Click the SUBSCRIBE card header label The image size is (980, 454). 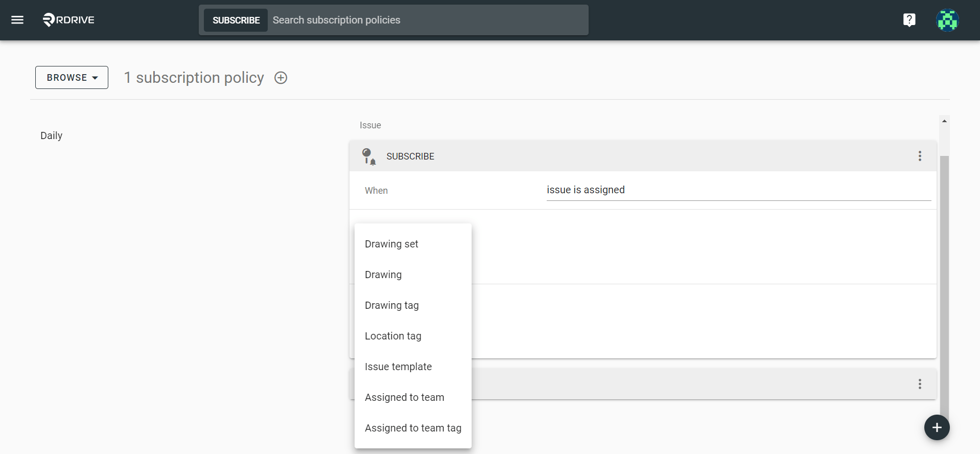pyautogui.click(x=410, y=156)
